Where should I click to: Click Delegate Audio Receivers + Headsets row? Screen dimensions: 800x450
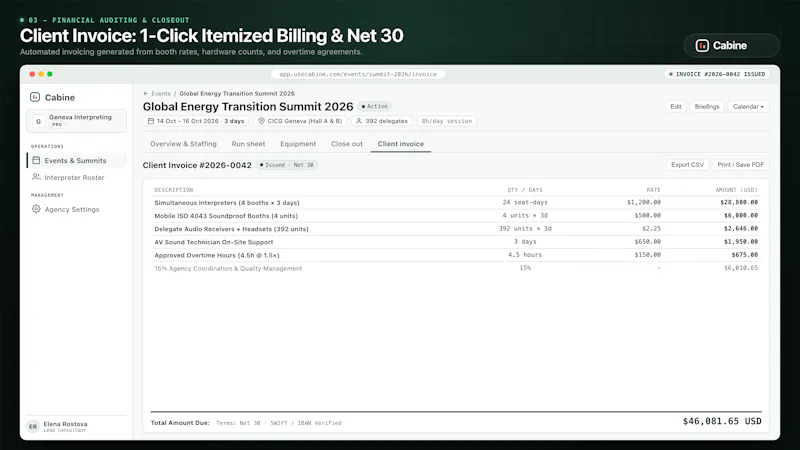coord(456,229)
